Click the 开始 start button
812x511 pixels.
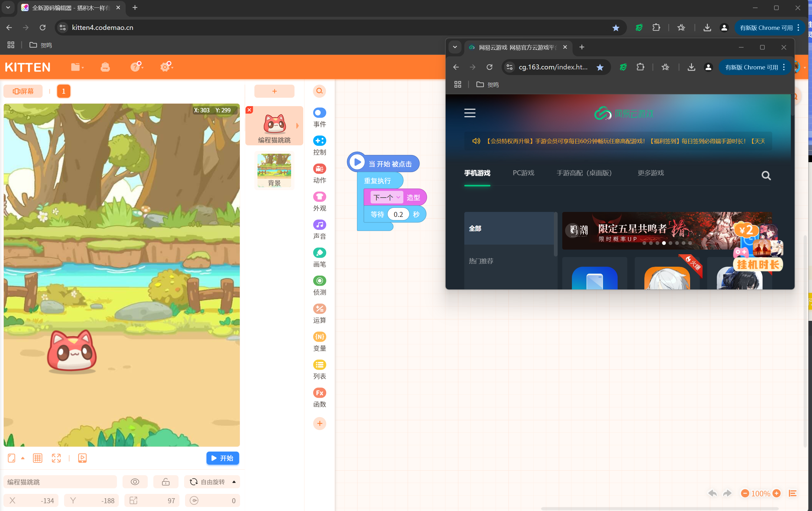[x=223, y=458]
